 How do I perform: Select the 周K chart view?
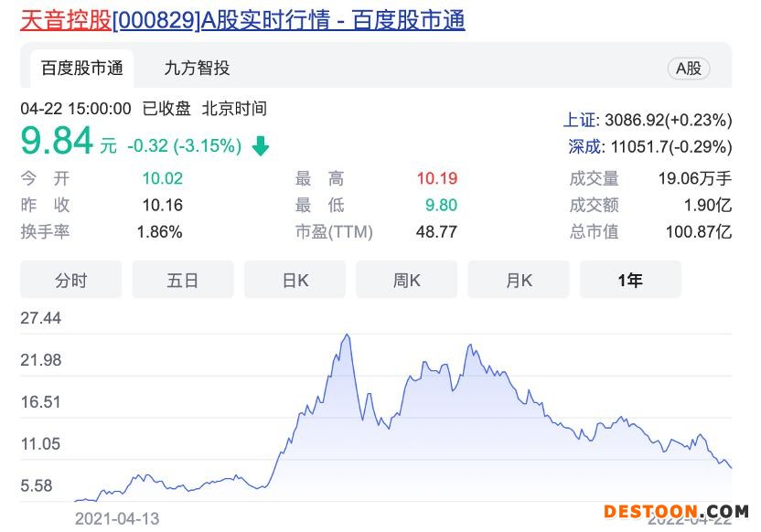[x=406, y=281]
